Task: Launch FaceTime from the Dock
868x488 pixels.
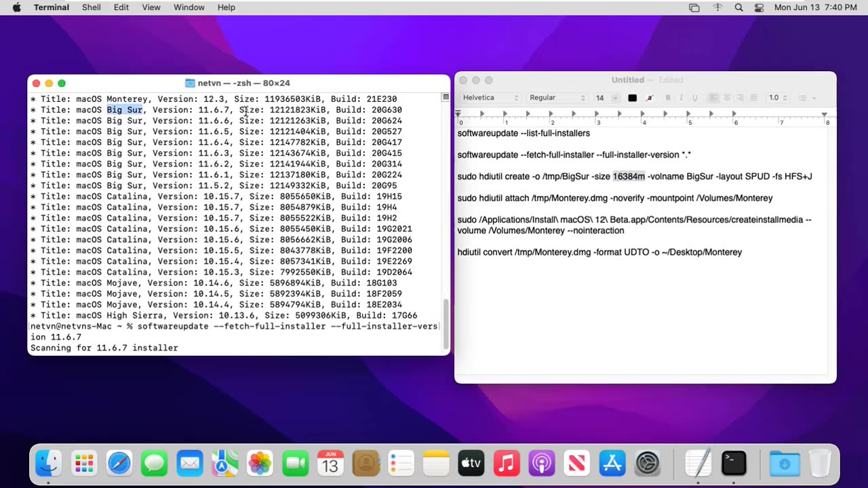Action: click(x=295, y=464)
